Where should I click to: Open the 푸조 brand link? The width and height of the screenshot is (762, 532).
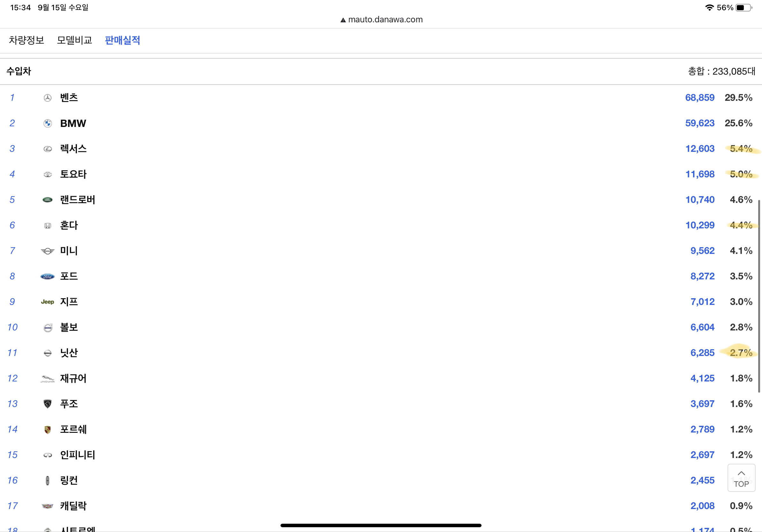69,404
